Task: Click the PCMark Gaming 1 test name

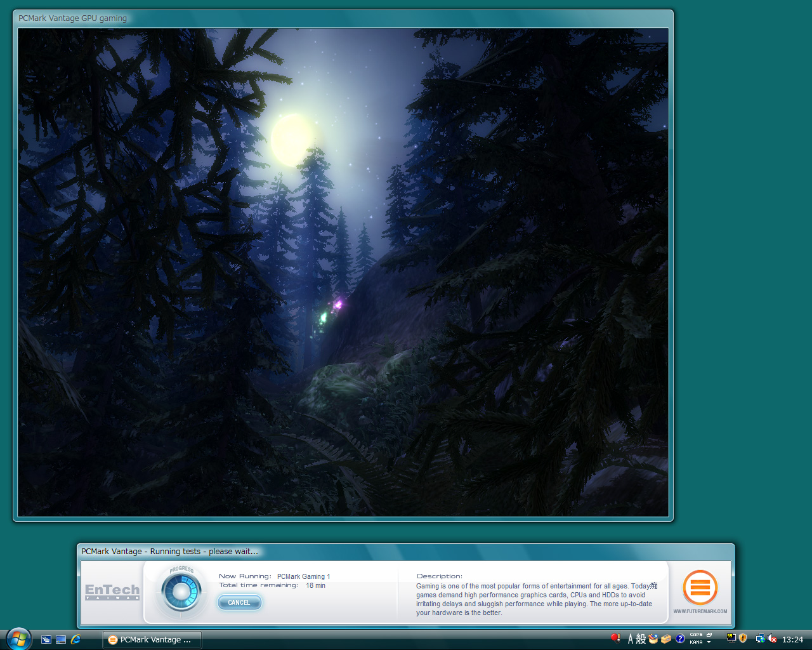Action: tap(304, 576)
